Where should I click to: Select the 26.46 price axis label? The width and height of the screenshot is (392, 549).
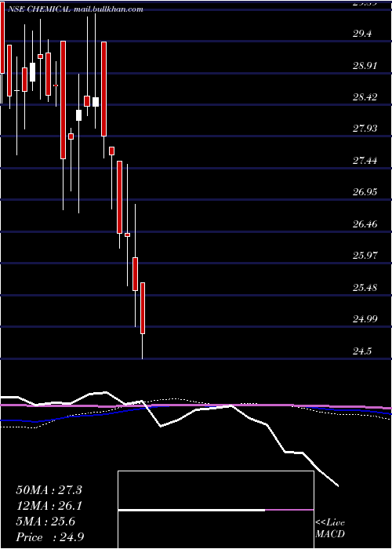pos(365,224)
